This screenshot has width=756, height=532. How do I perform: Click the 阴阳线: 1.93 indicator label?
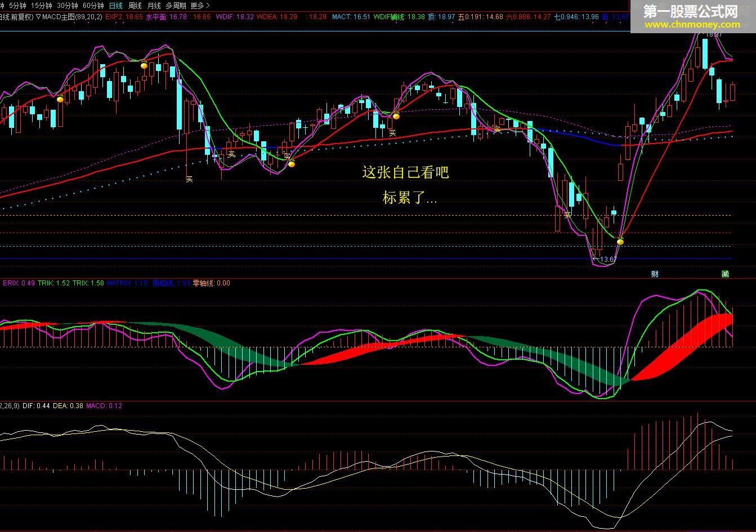tap(171, 283)
